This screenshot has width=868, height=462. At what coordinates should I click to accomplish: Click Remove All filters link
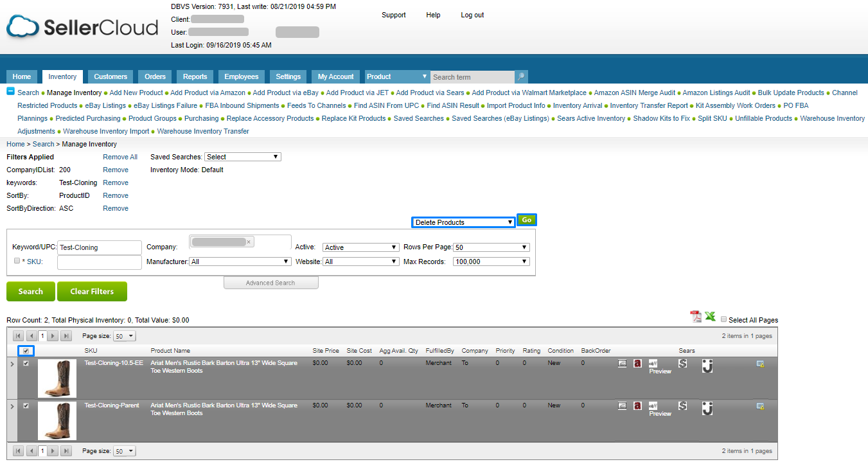click(x=120, y=157)
